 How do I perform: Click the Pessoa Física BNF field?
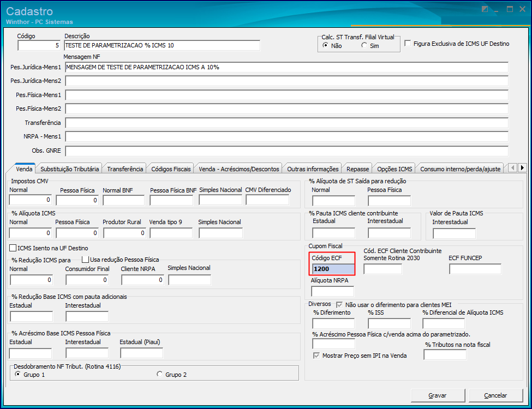171,201
